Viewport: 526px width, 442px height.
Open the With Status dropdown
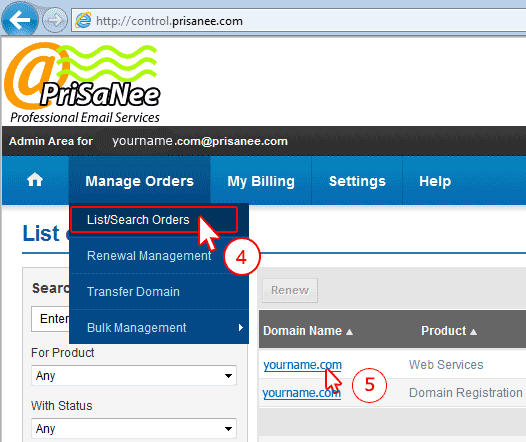coord(134,428)
